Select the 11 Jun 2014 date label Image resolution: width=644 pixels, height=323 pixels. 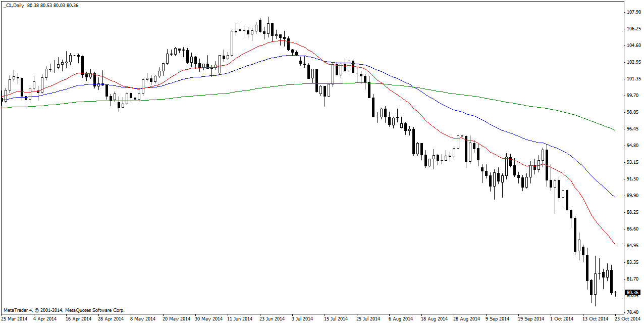[240, 319]
